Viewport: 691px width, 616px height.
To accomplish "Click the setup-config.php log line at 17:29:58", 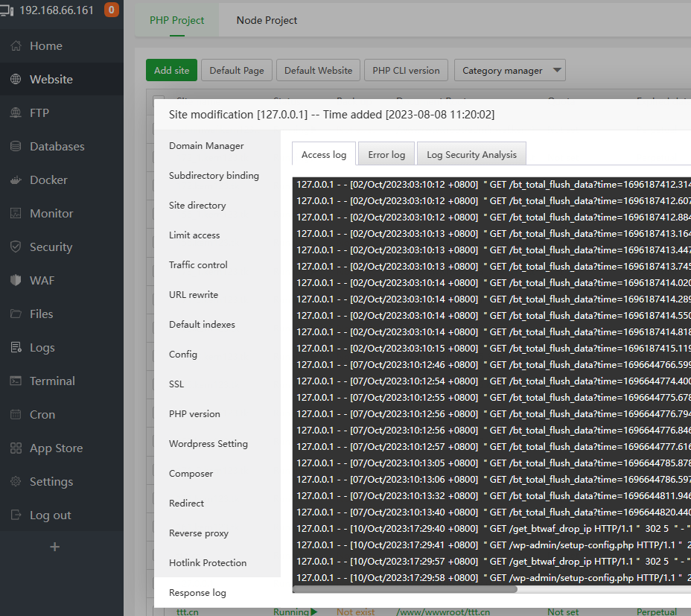I will coord(494,577).
